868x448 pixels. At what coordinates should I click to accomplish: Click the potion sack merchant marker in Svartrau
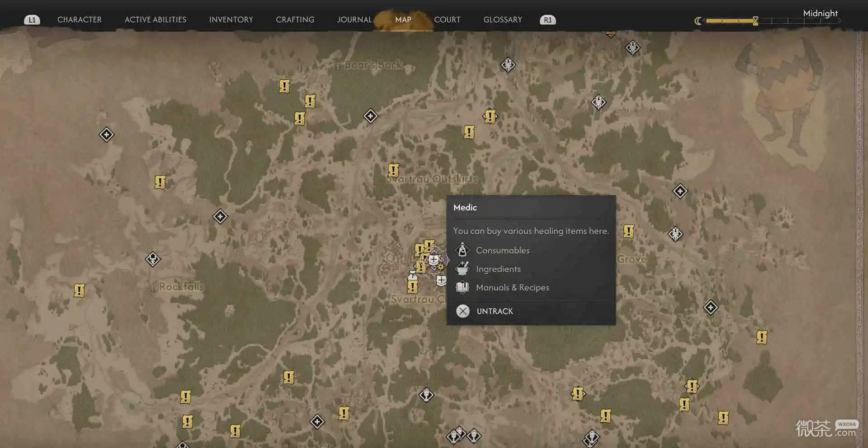pyautogui.click(x=412, y=275)
